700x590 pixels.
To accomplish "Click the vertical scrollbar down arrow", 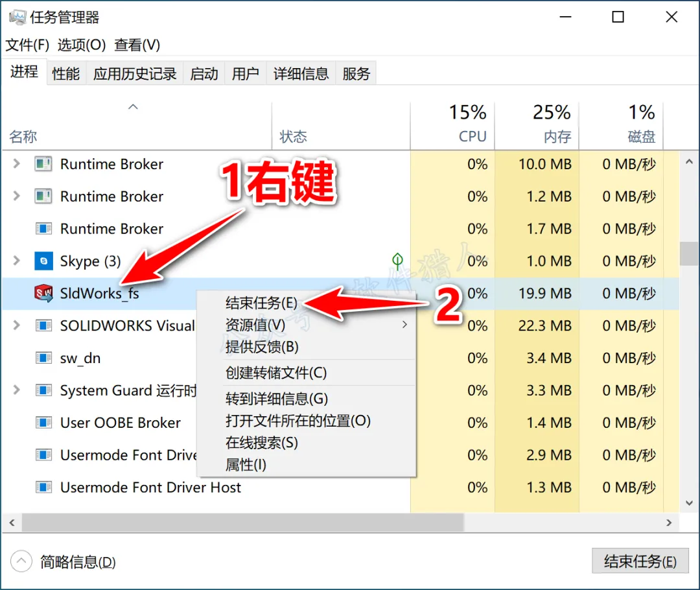I will click(x=689, y=503).
